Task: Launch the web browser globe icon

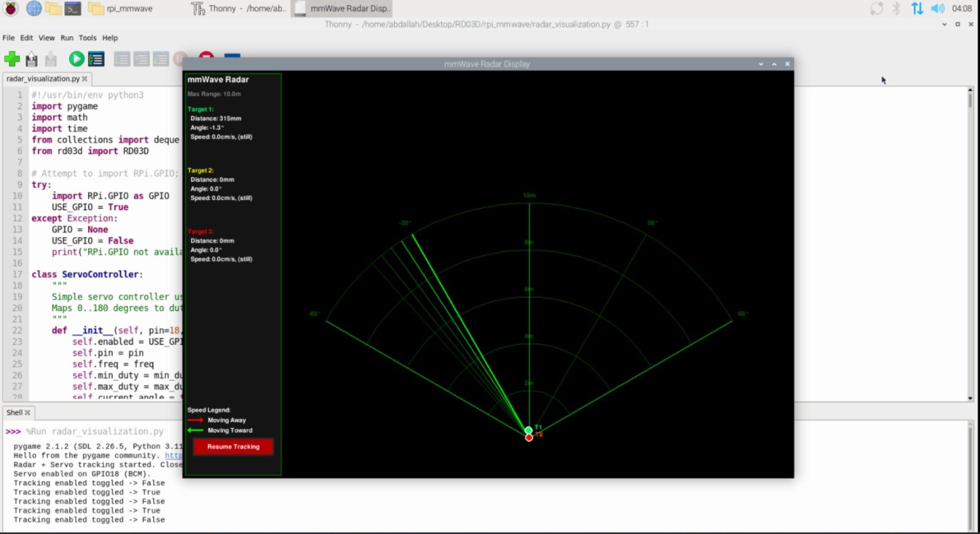Action: point(34,9)
